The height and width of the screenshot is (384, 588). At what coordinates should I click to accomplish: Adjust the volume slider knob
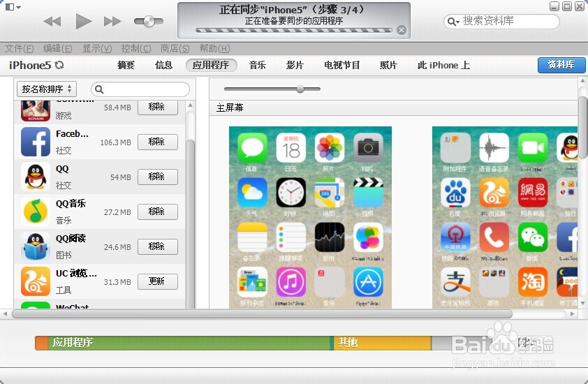point(149,22)
